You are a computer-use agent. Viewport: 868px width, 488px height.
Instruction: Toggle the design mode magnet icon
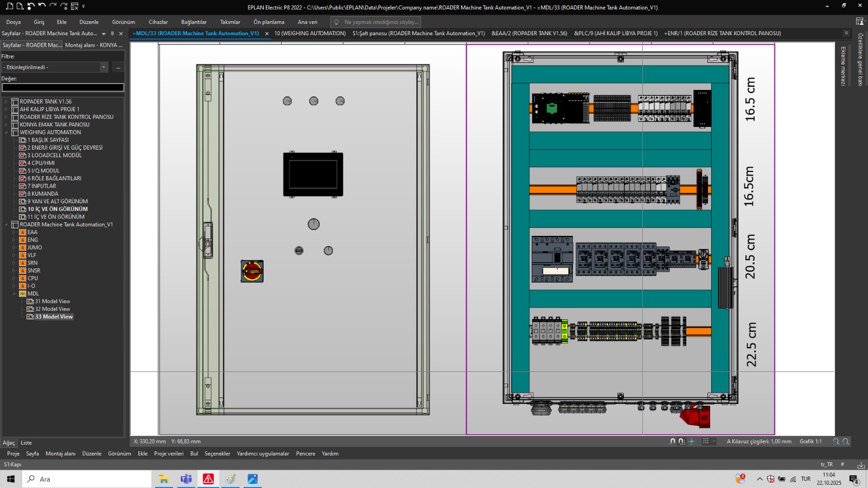pos(673,441)
